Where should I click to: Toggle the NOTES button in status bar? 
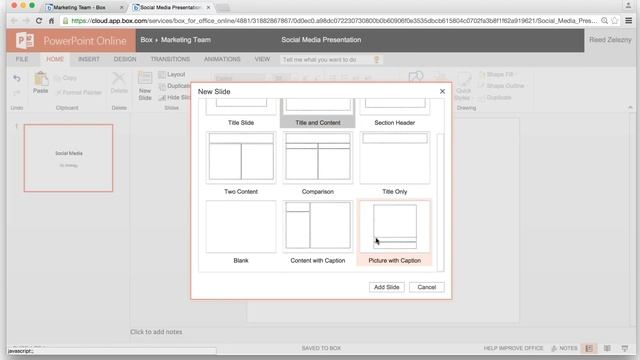[x=564, y=348]
